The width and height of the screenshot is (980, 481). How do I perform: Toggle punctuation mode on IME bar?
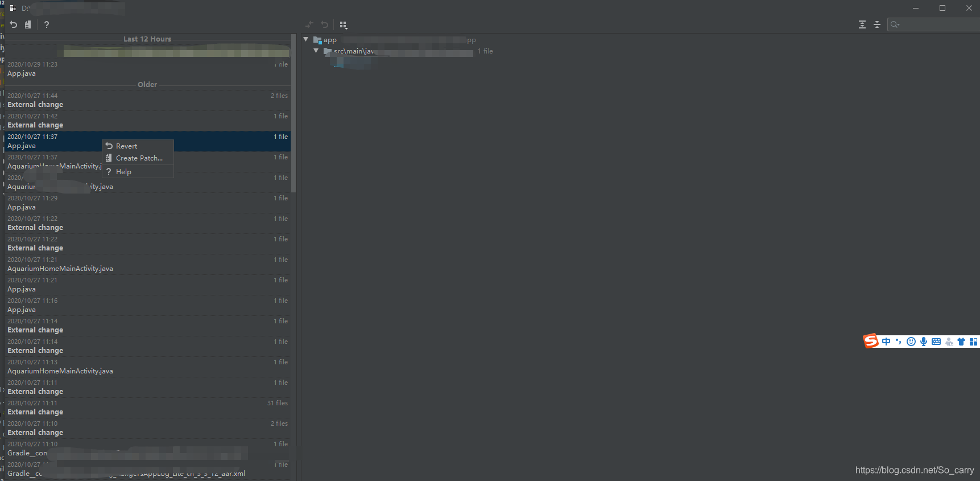[899, 342]
